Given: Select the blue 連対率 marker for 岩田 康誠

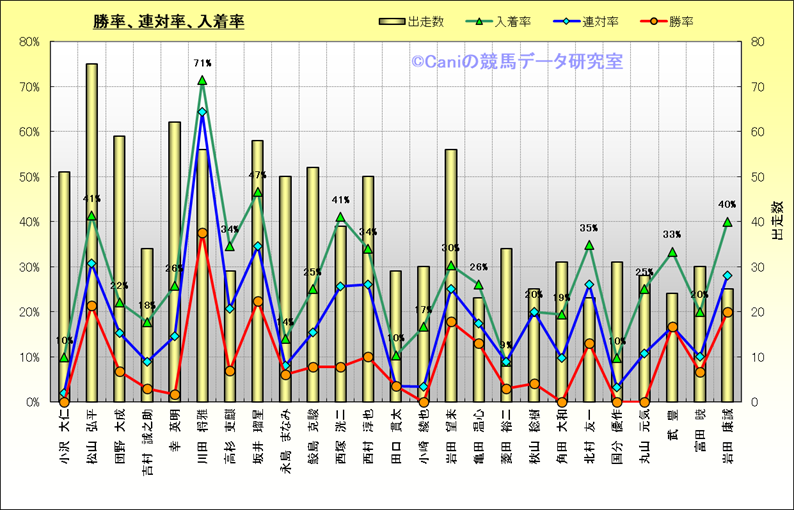Looking at the screenshot, I should (727, 276).
